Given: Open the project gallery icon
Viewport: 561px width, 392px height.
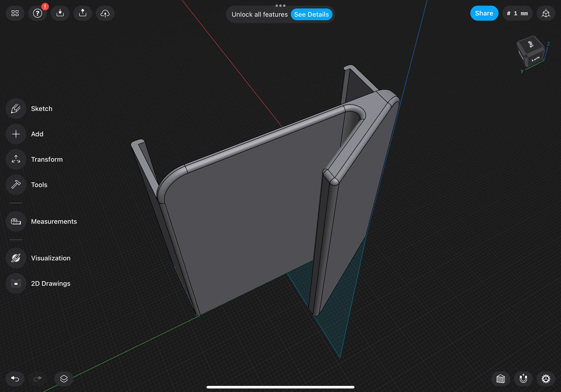Looking at the screenshot, I should (14, 13).
